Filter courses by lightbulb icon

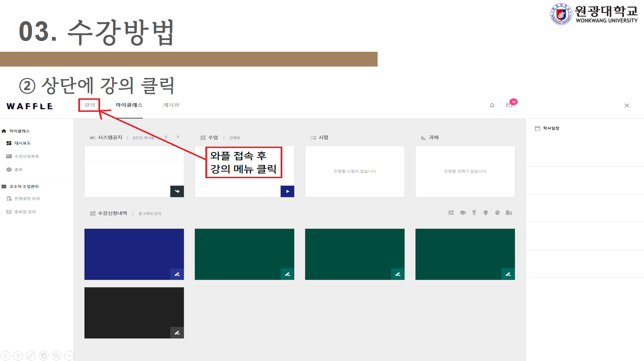point(485,213)
